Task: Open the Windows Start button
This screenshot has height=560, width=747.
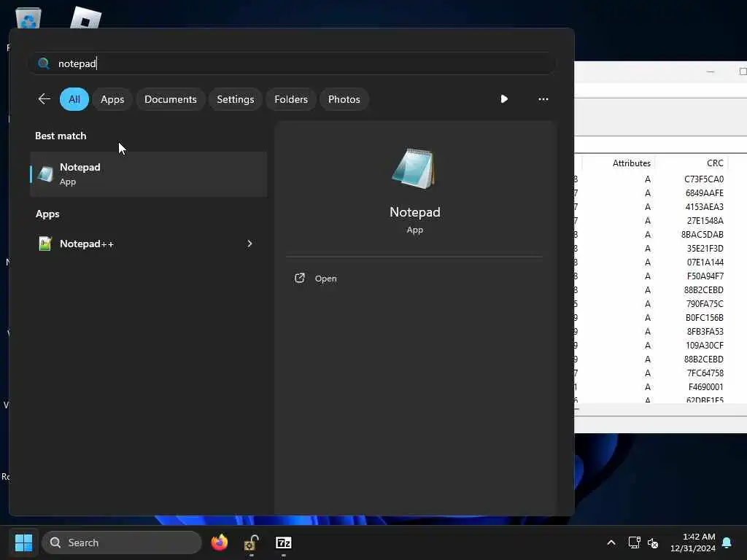Action: point(23,542)
